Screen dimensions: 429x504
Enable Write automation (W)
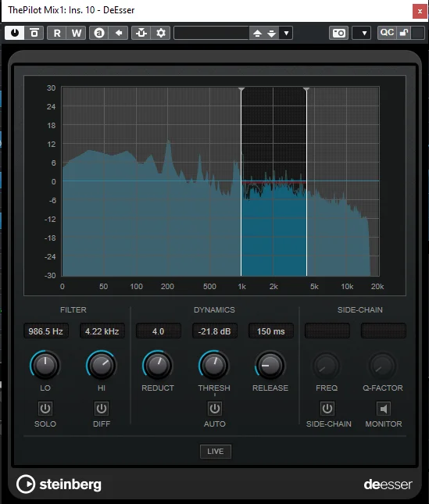point(77,33)
